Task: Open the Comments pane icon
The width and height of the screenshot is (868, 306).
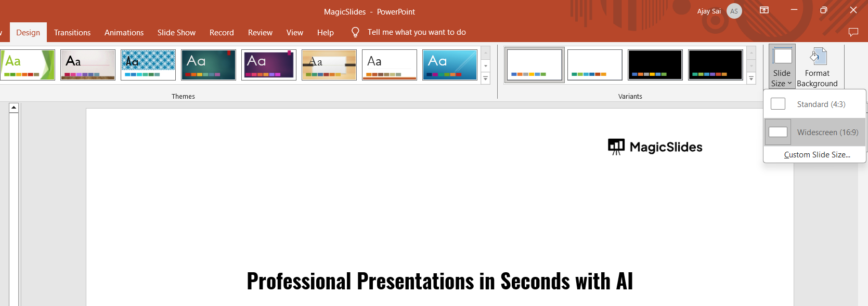Action: pyautogui.click(x=853, y=32)
